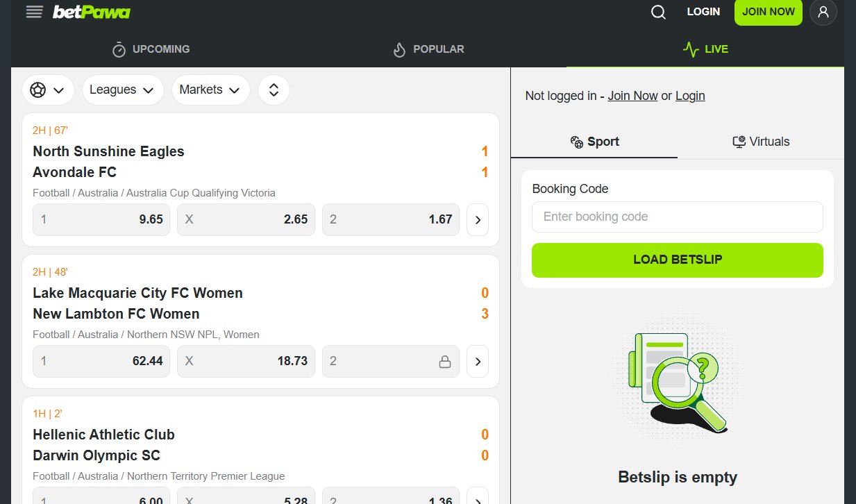Click the betPawa logo
Screen dimensions: 856x504
(x=91, y=12)
